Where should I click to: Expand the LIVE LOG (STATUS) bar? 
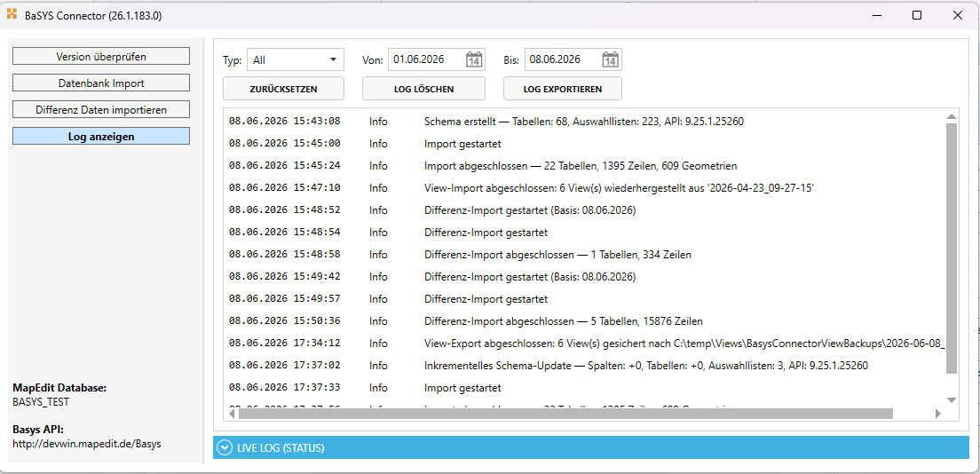[591, 447]
